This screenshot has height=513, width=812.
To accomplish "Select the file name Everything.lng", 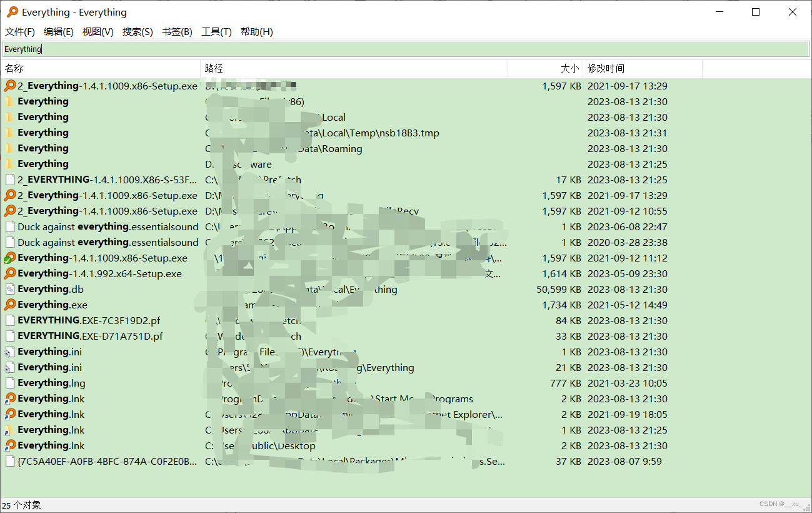I will tap(51, 383).
